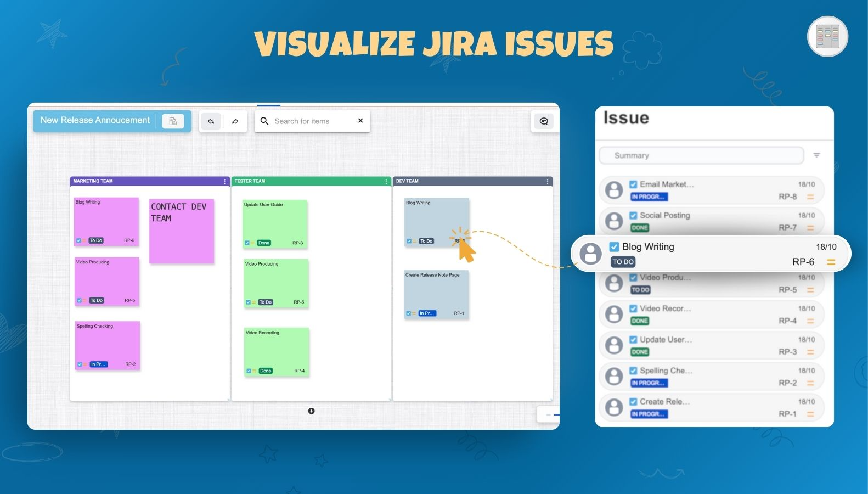Click the plus button below the board columns
The image size is (868, 494).
coord(311,411)
